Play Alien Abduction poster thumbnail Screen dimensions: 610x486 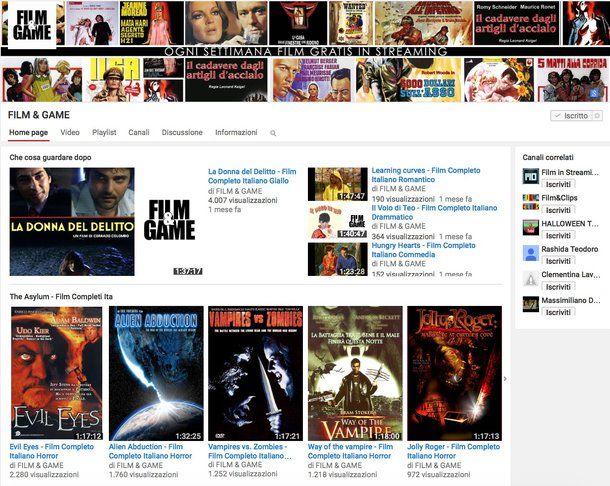pyautogui.click(x=156, y=374)
